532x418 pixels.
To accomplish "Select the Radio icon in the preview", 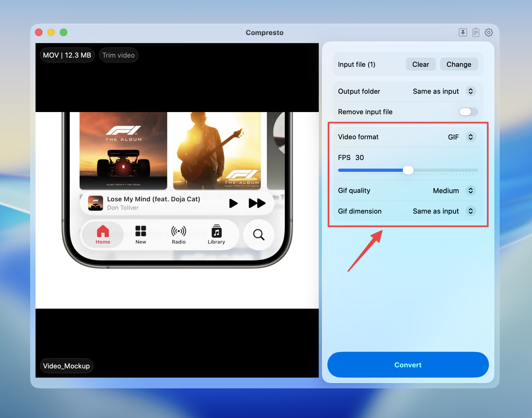I will point(178,235).
